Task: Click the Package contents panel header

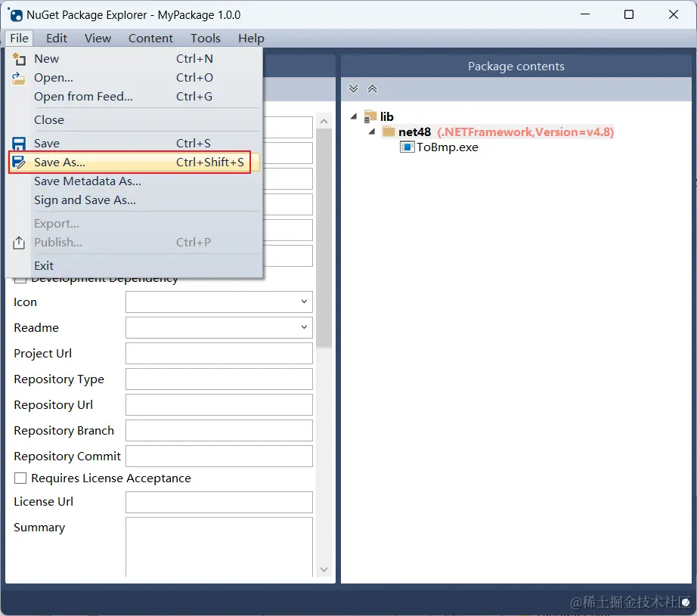Action: (x=516, y=67)
